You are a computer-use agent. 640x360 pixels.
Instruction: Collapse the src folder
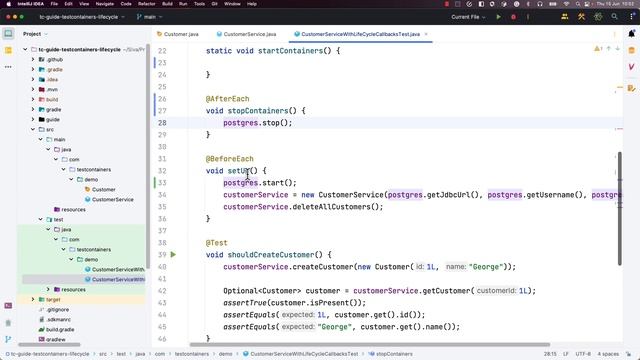tap(33, 129)
